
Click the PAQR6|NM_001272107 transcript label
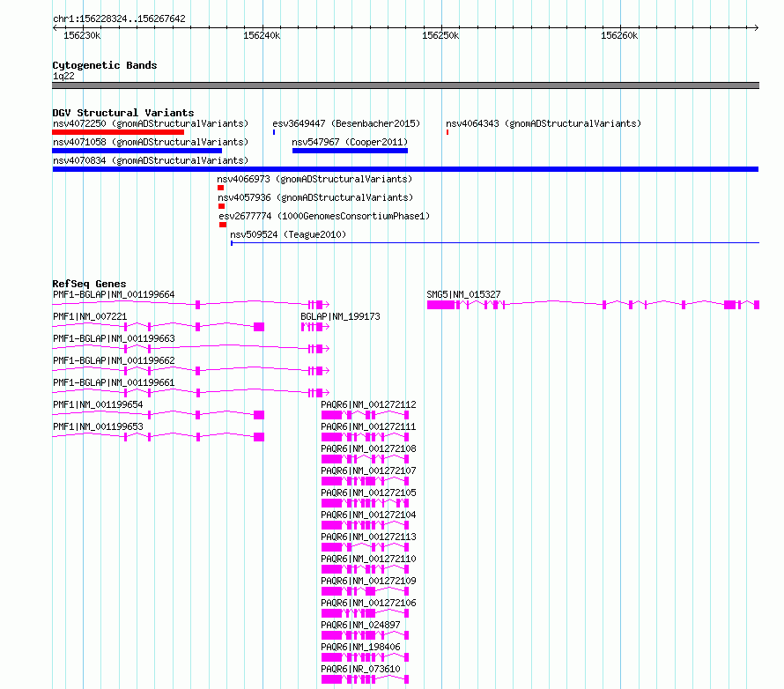tap(368, 470)
